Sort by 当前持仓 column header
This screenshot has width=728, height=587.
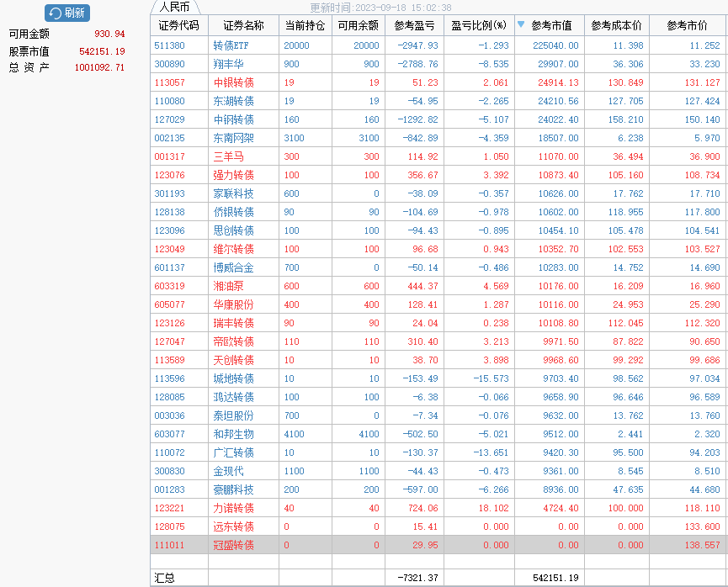(x=305, y=25)
